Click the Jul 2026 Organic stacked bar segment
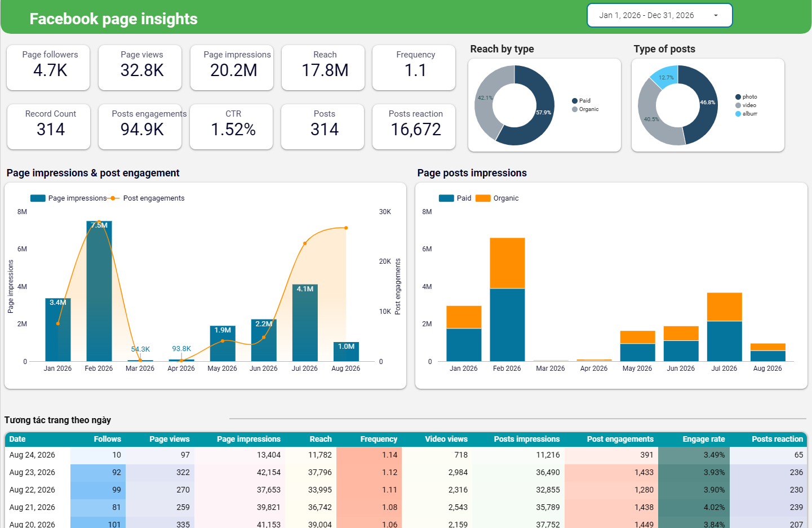This screenshot has height=528, width=812. click(724, 307)
